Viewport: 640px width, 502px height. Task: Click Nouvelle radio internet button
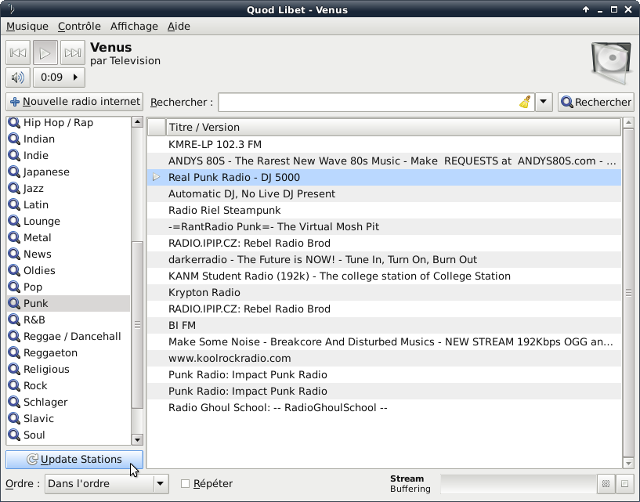point(74,102)
